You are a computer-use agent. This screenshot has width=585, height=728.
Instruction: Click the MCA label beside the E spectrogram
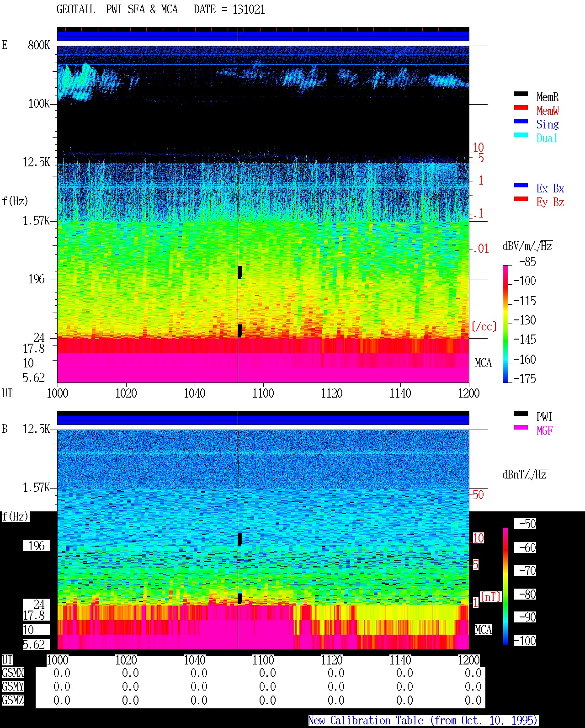(483, 363)
